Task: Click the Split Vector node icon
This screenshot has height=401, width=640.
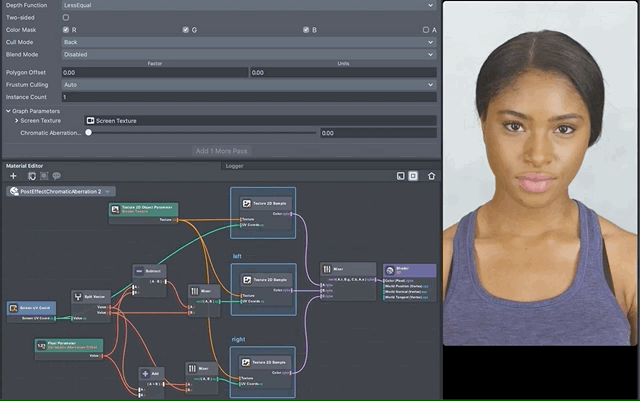Action: pos(78,297)
